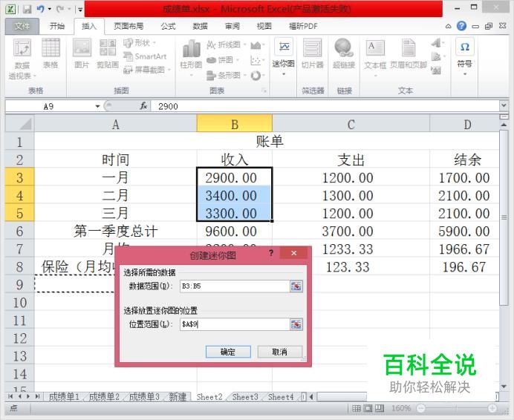
Task: Zoom in with the plus button
Action: click(492, 408)
